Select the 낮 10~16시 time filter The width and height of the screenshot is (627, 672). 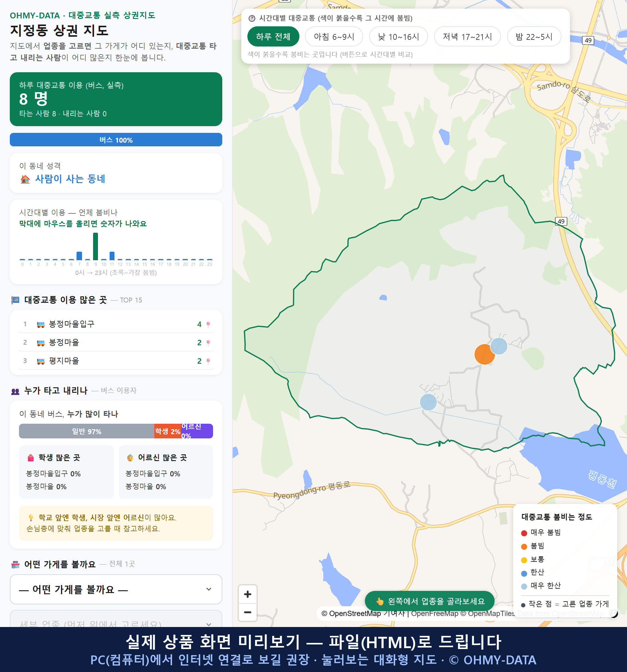click(x=398, y=36)
